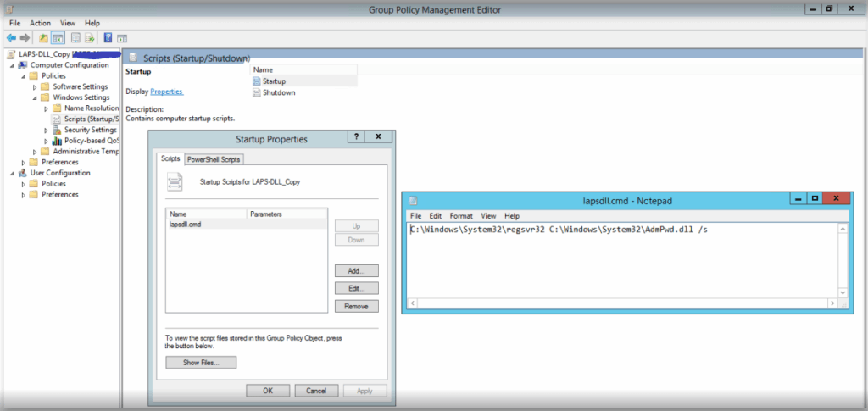Click the Export List toolbar icon
Screen dimensions: 868x411
89,38
